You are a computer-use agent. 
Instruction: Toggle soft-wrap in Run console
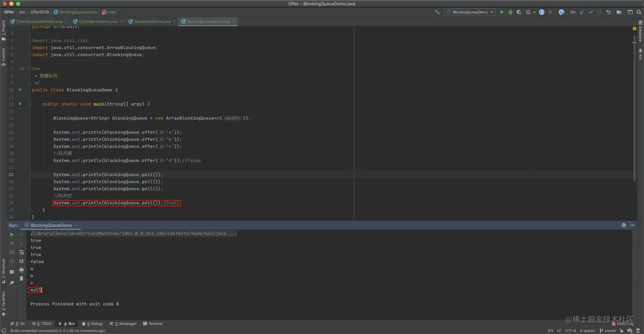21,253
